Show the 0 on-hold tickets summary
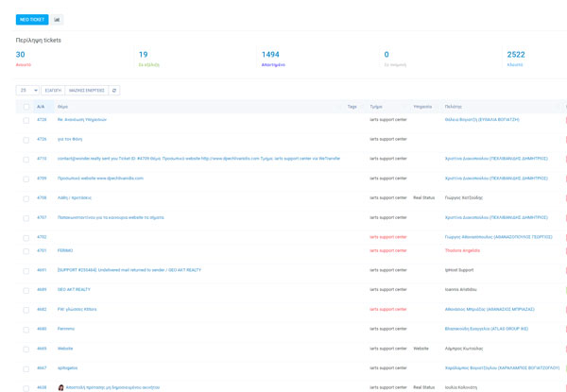 pyautogui.click(x=387, y=55)
